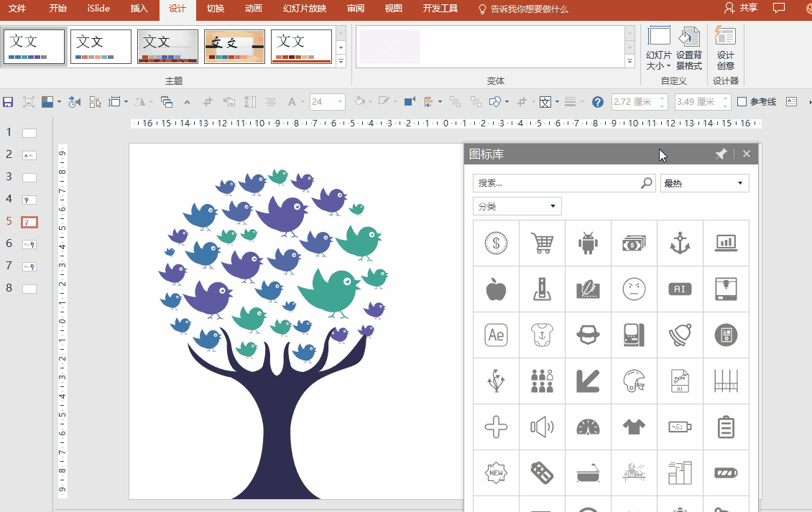
Task: Open the 开发工具 tab
Action: [440, 9]
